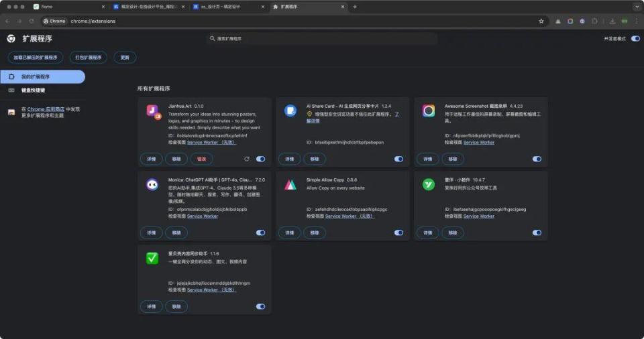Open Service Worker link for Monica
Image resolution: width=644 pixels, height=339 pixels.
coord(203,216)
